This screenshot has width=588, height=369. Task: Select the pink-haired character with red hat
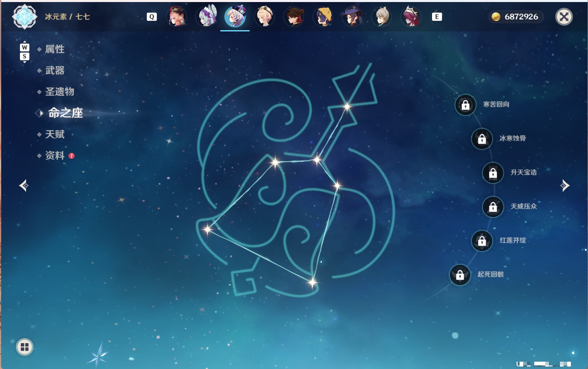tap(177, 17)
